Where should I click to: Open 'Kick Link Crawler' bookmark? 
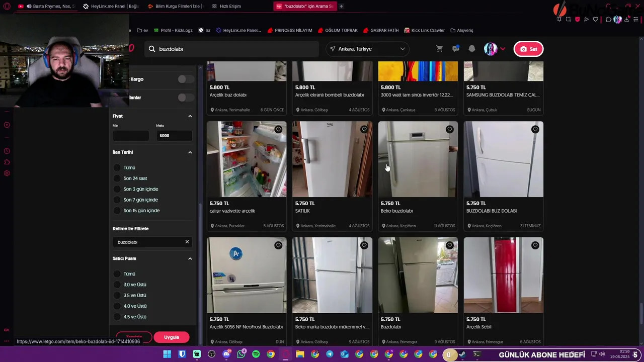coord(425,30)
